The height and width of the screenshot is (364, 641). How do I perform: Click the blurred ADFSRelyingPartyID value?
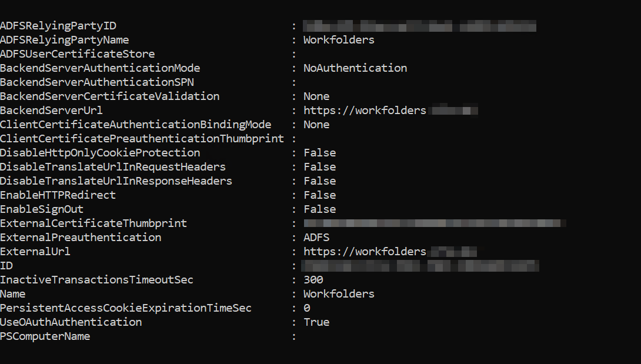click(x=419, y=26)
